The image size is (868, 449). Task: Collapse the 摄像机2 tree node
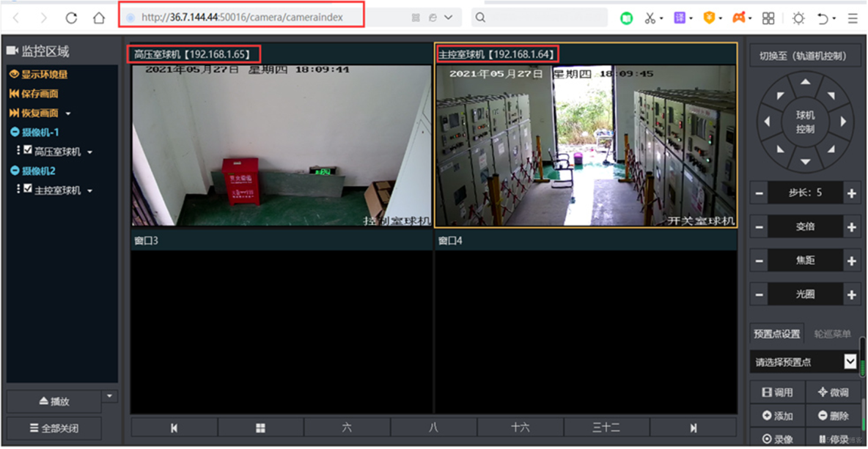[15, 171]
